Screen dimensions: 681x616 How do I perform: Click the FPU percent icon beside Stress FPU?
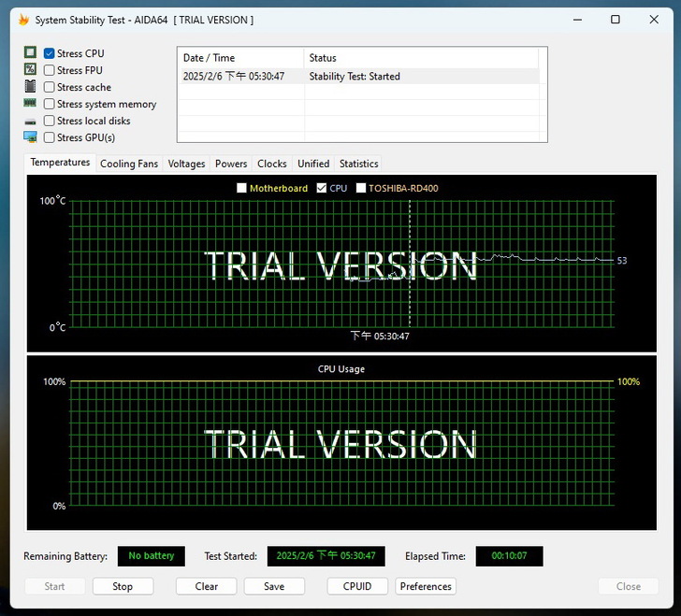[x=31, y=70]
